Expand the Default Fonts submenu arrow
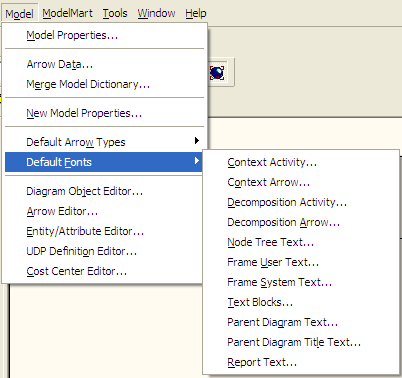The height and width of the screenshot is (378, 402). point(197,161)
